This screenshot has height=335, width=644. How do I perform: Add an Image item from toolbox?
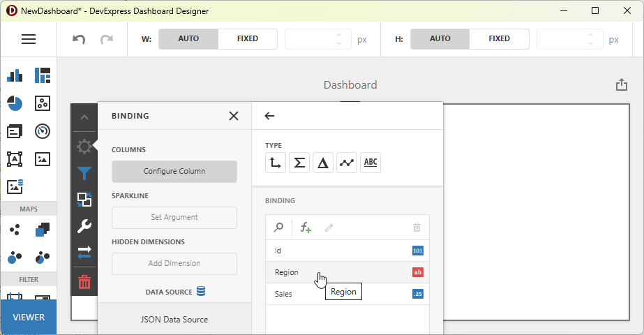[x=43, y=159]
